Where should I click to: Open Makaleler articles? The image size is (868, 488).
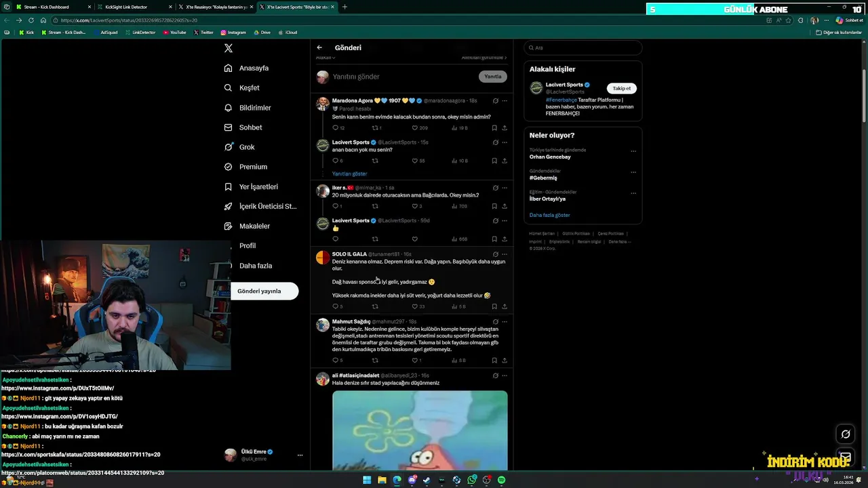point(247,226)
